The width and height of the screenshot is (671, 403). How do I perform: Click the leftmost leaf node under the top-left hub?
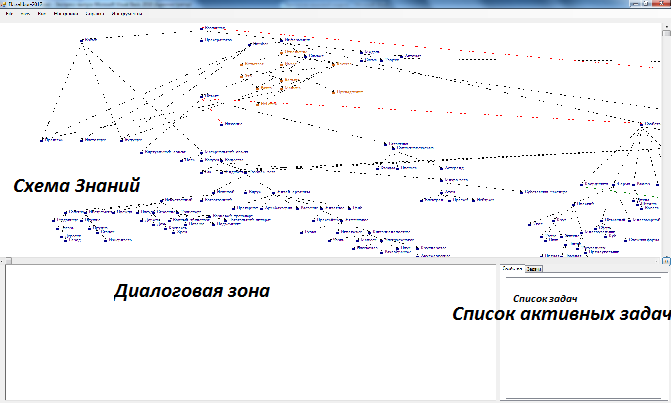45,139
